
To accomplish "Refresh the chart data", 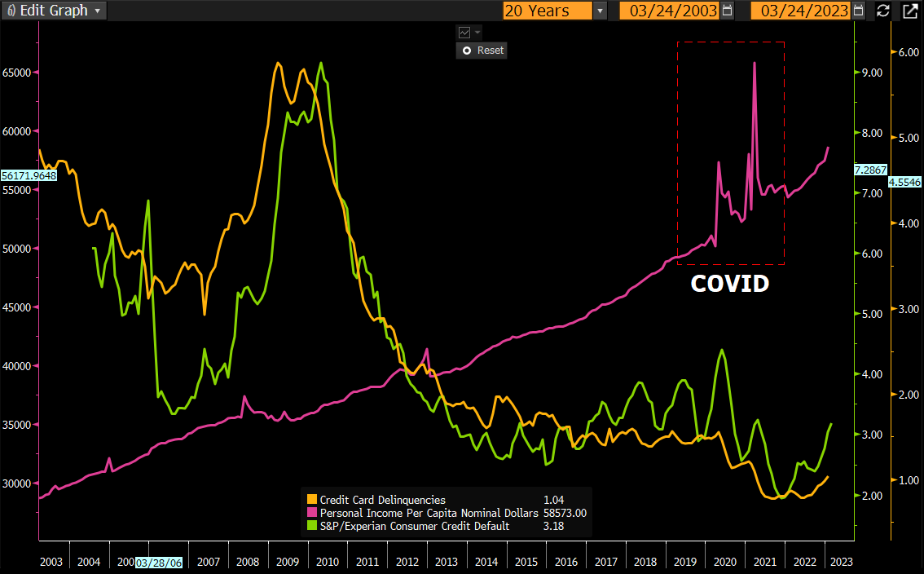I will click(x=882, y=11).
